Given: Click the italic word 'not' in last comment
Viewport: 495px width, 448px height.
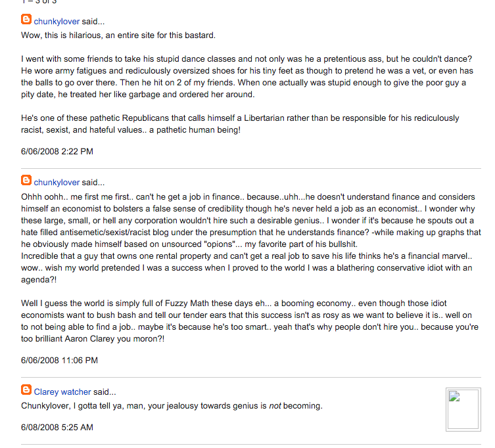Looking at the screenshot, I should (x=275, y=406).
